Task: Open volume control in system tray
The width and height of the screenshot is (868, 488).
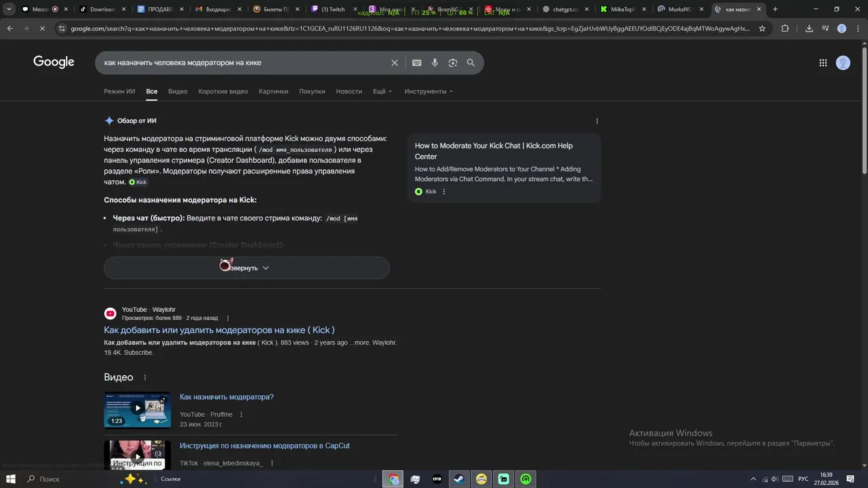Action: [774, 479]
